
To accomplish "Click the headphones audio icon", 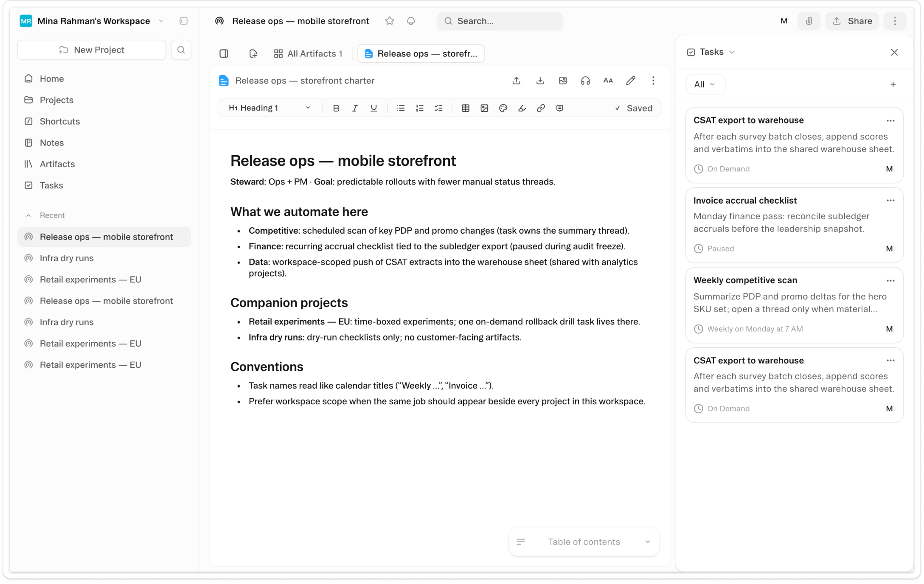I will (585, 81).
